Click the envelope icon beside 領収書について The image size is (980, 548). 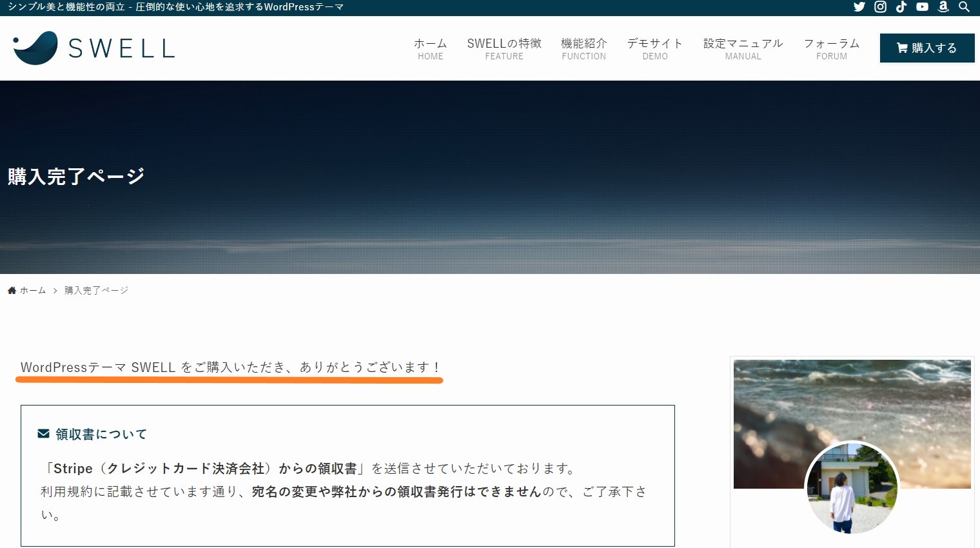pos(43,434)
